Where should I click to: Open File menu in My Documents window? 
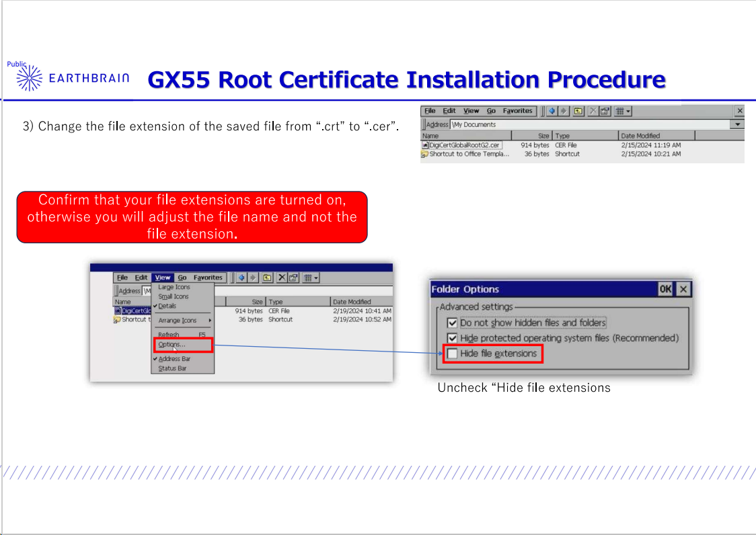(x=430, y=111)
